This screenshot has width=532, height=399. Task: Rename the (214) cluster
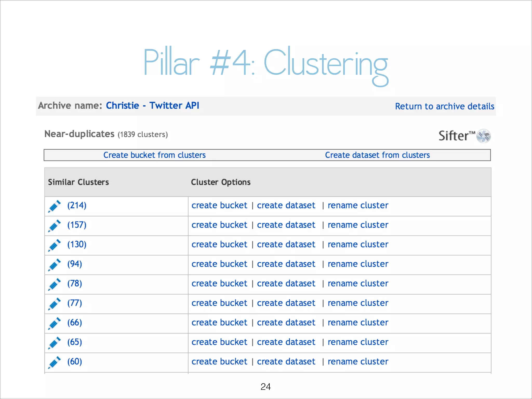(358, 205)
